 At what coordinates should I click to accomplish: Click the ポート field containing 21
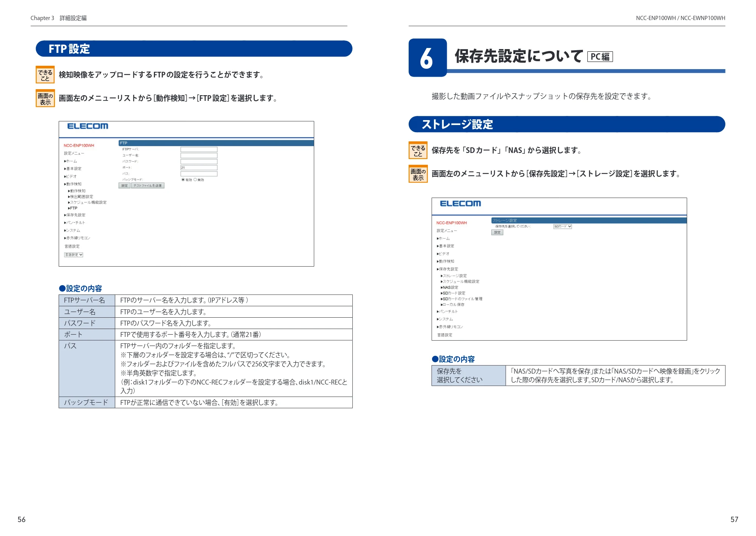pyautogui.click(x=199, y=168)
